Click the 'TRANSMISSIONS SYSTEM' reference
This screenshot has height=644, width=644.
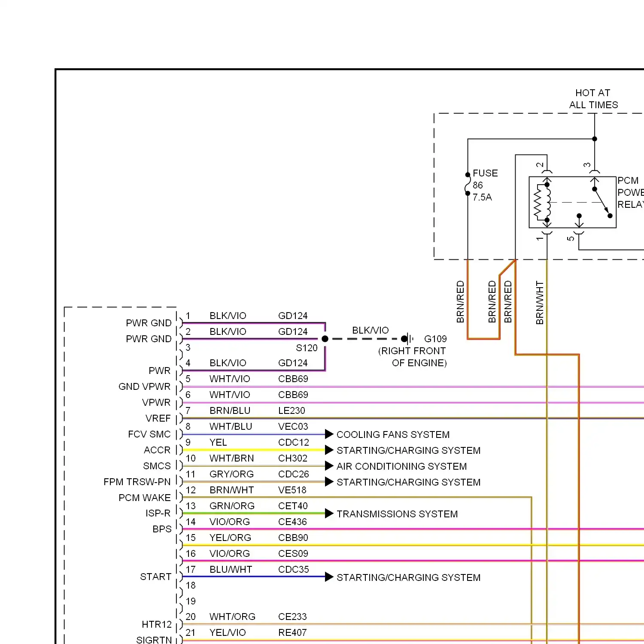point(397,514)
